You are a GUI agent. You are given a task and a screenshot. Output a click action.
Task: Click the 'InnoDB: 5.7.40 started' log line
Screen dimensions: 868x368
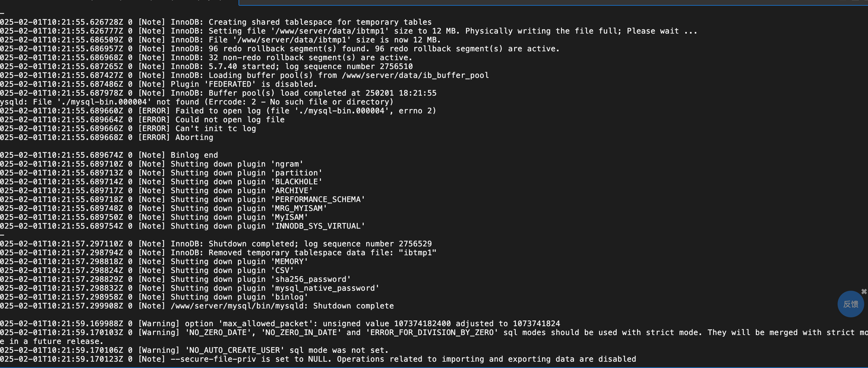(x=206, y=67)
